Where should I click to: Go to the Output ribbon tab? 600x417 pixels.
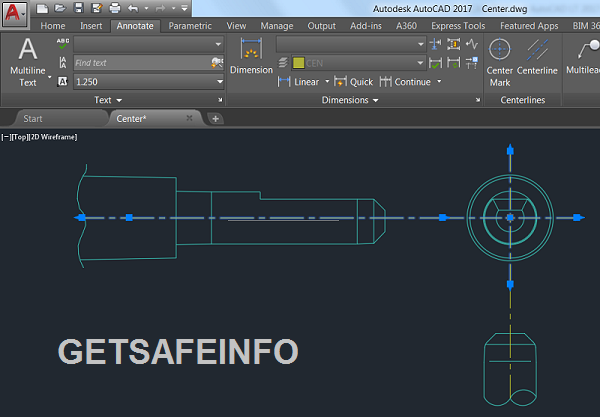pyautogui.click(x=321, y=26)
